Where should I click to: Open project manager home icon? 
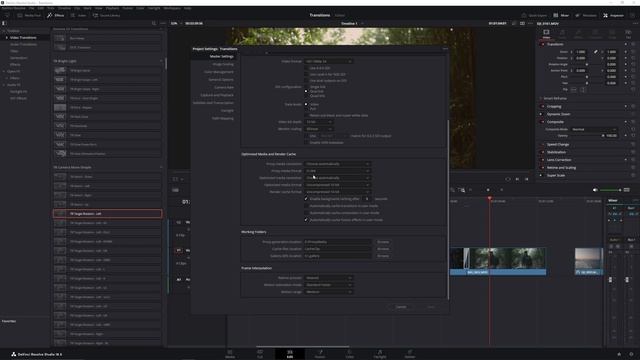coord(619,354)
